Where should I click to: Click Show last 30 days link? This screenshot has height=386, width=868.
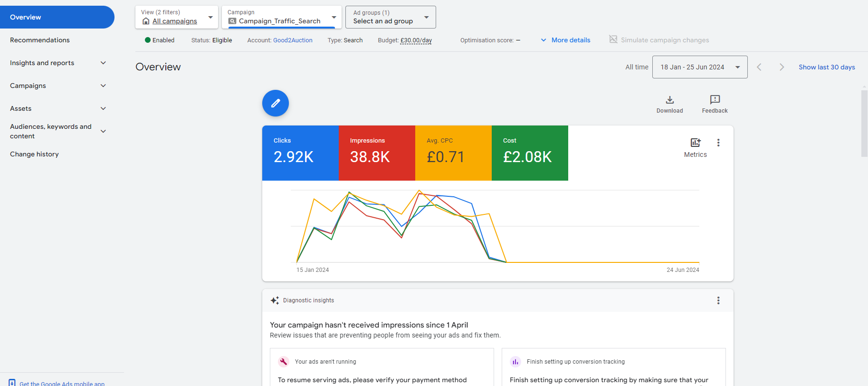tap(827, 67)
